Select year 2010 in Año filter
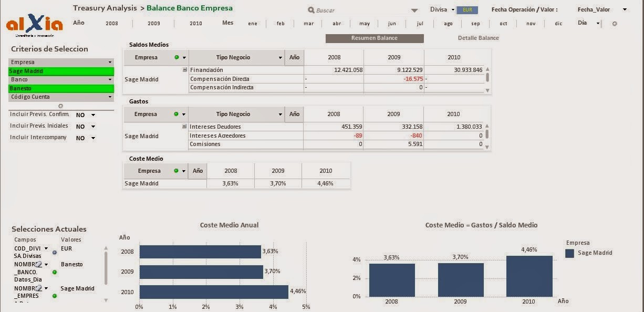 click(x=196, y=24)
